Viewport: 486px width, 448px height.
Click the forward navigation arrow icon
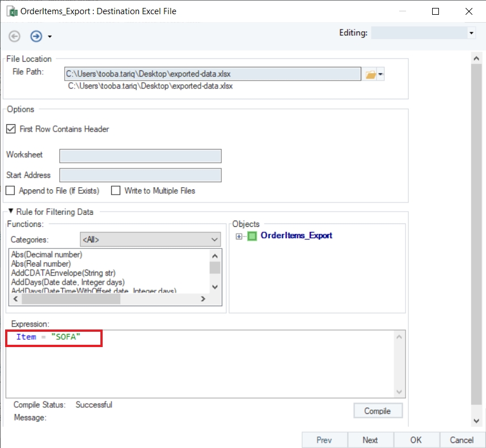tap(36, 36)
